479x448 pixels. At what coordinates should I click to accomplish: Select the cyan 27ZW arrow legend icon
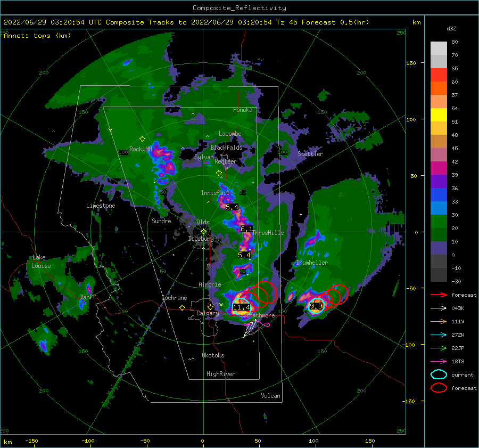click(x=439, y=335)
